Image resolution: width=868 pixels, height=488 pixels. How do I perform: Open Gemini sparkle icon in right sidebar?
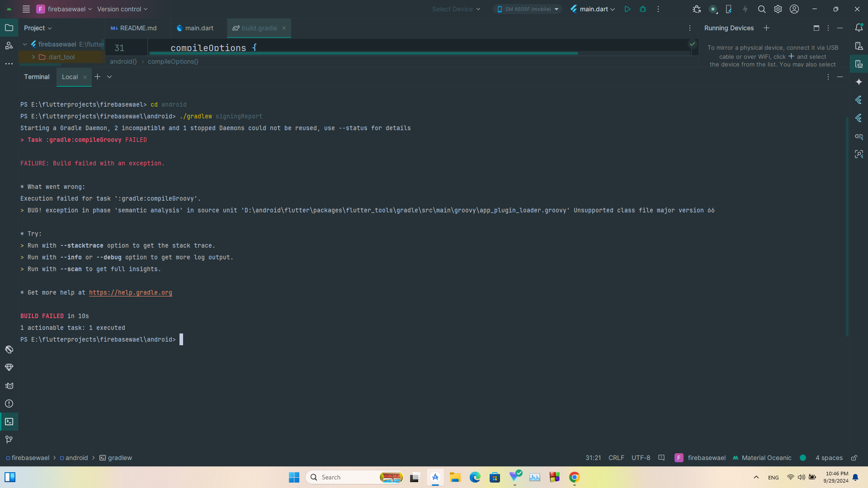(859, 82)
